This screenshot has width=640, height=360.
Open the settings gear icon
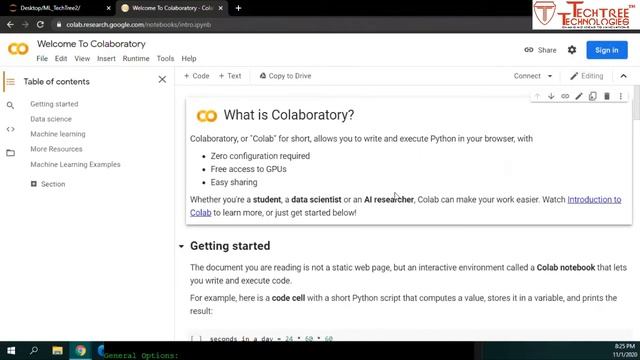pos(572,50)
